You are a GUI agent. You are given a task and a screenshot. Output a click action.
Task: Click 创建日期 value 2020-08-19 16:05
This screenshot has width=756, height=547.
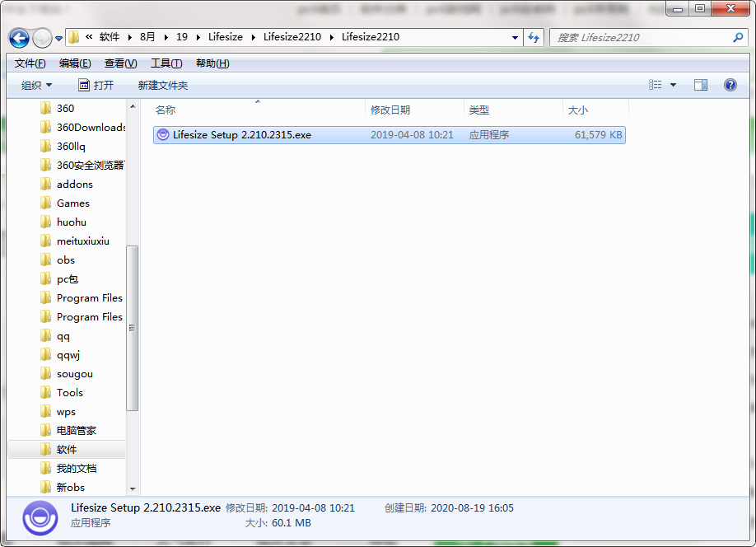click(x=472, y=508)
